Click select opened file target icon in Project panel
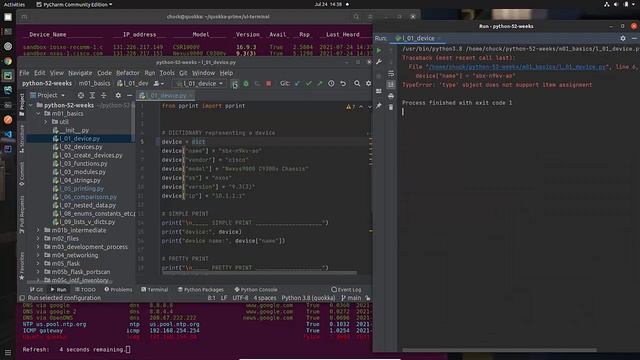Screen dimensions: 640x360 [x=81, y=95]
